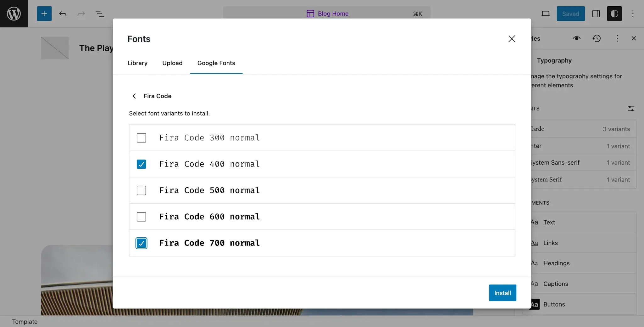
Task: Open the revisions history clock icon
Action: point(597,38)
